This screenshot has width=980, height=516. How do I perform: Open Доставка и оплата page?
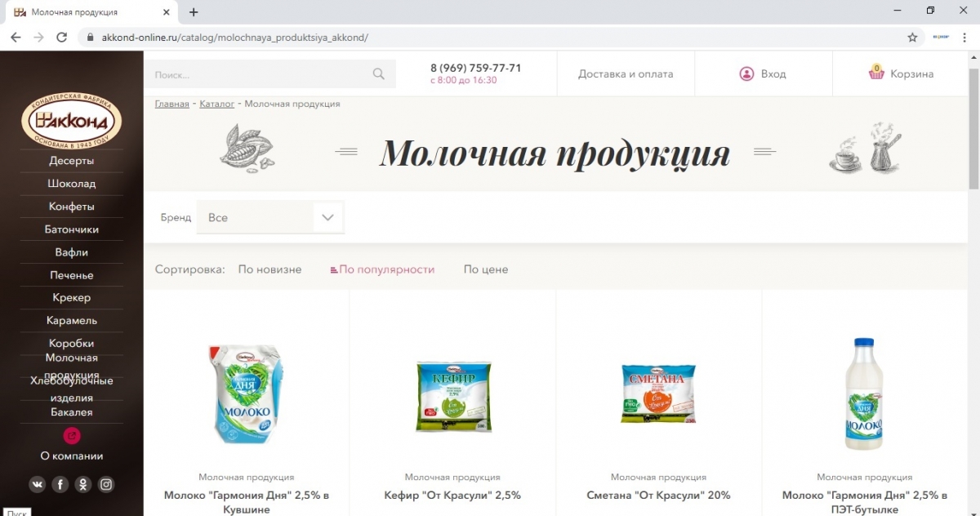click(626, 74)
